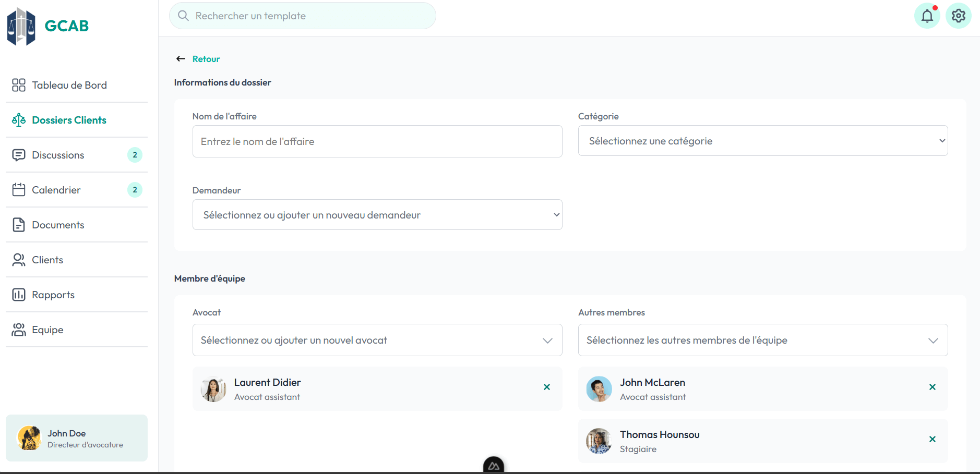
Task: Open the Tableau de Bord dashboard icon
Action: point(19,84)
